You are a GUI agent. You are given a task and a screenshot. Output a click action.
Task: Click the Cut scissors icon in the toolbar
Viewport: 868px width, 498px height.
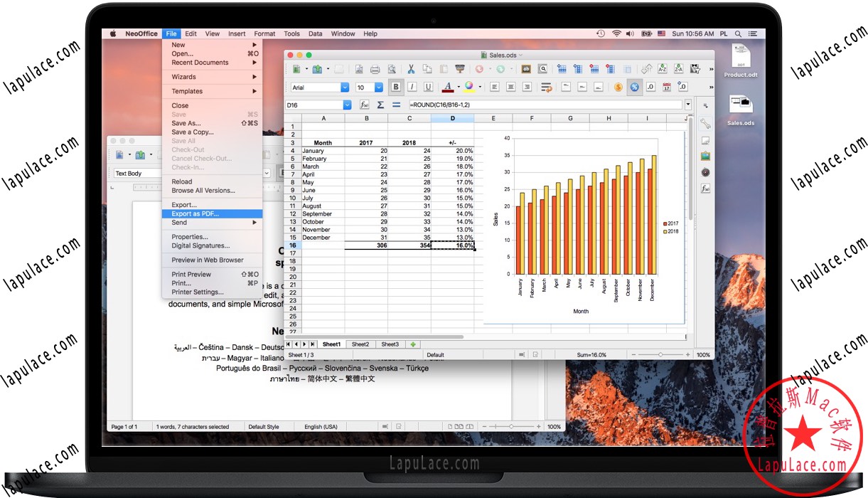(x=410, y=68)
